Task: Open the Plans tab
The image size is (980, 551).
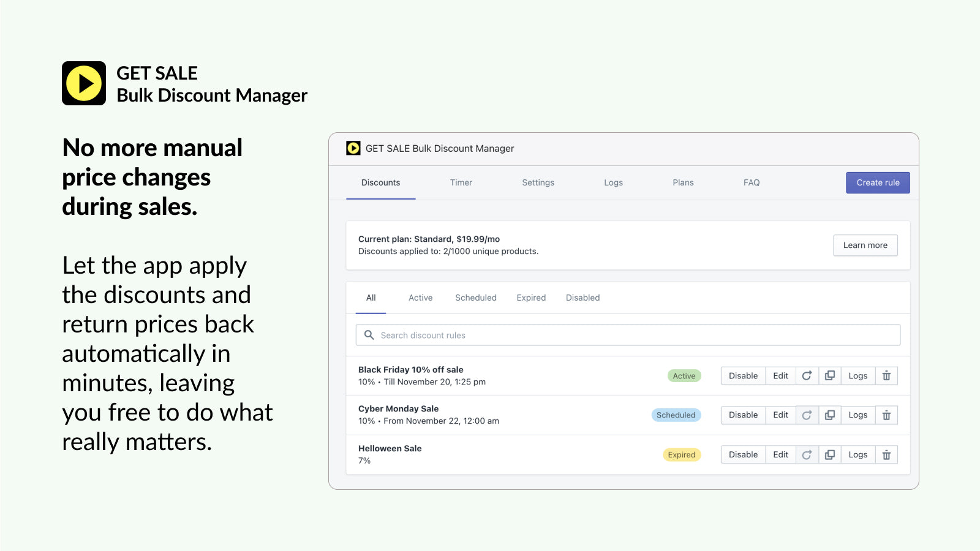Action: pos(683,182)
